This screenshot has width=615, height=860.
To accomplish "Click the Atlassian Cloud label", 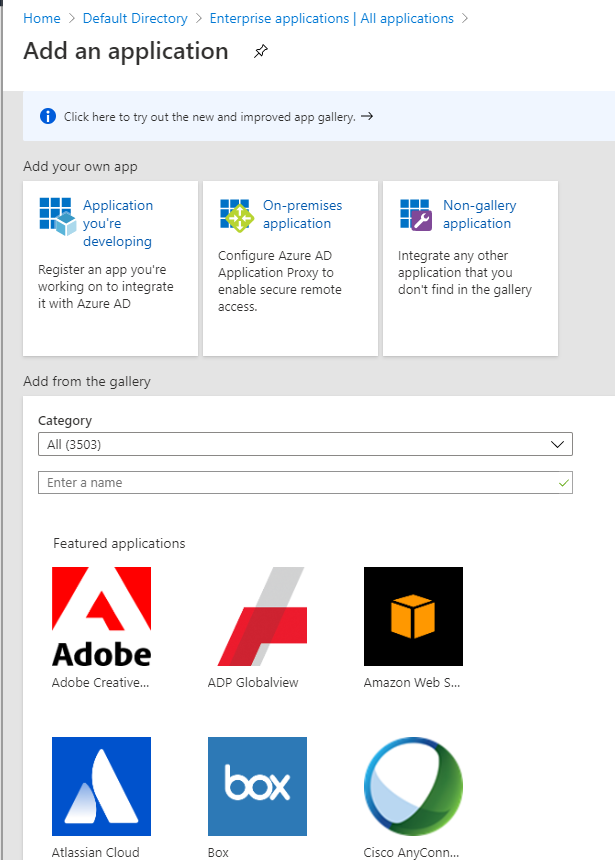I will [x=95, y=852].
